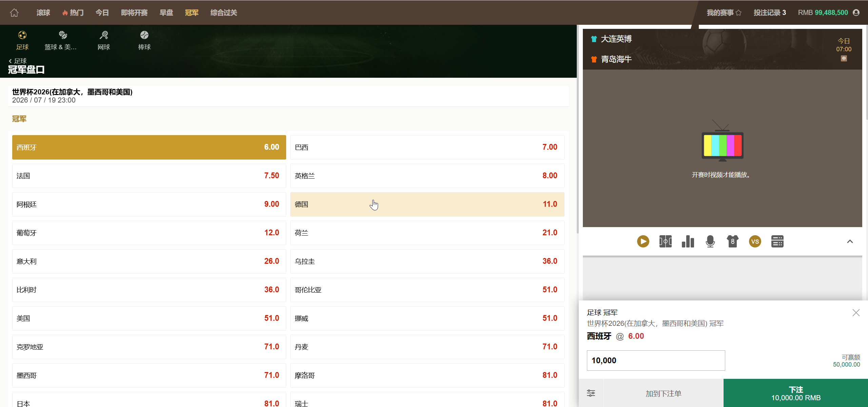Select the 网球 (tennis) sport icon
Viewport: 868px width, 407px height.
tap(104, 39)
